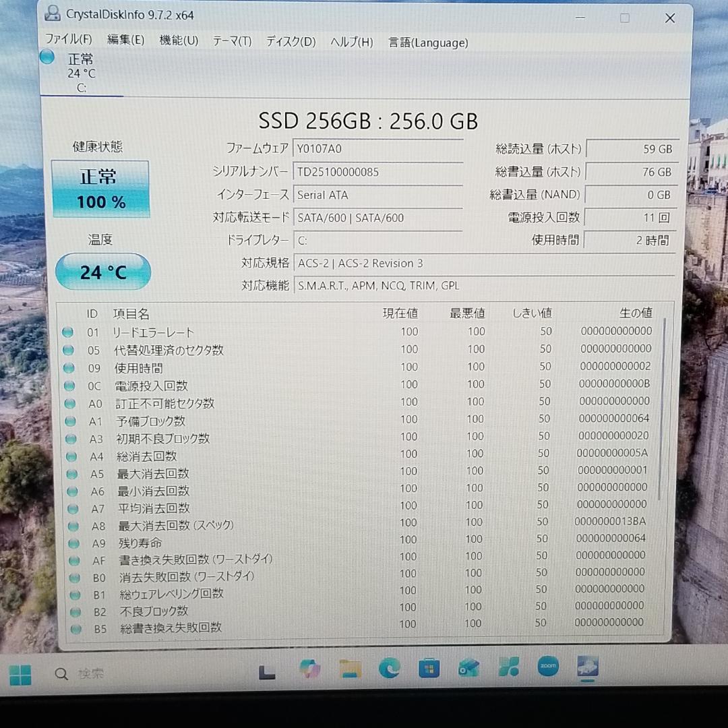Open the ヘルプ(H) menu
The image size is (728, 728).
coord(351,42)
